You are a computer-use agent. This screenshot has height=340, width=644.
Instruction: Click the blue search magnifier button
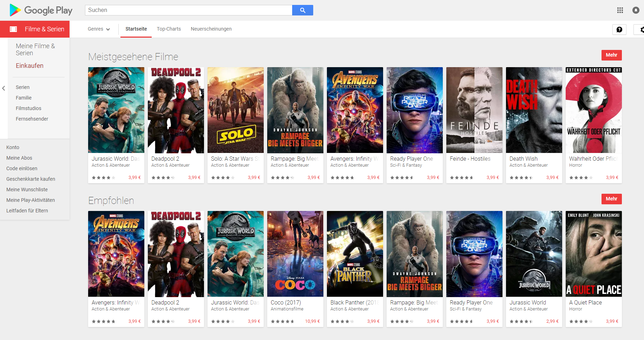[303, 10]
